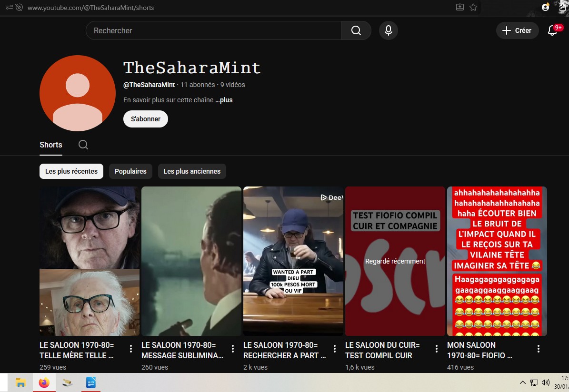Open the notifications bell
This screenshot has width=569, height=392.
(x=552, y=30)
